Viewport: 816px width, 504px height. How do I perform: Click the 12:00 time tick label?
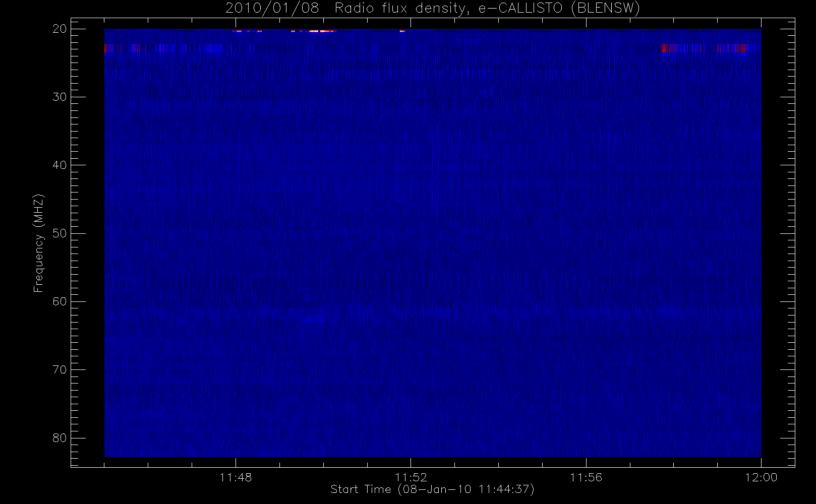(x=761, y=477)
